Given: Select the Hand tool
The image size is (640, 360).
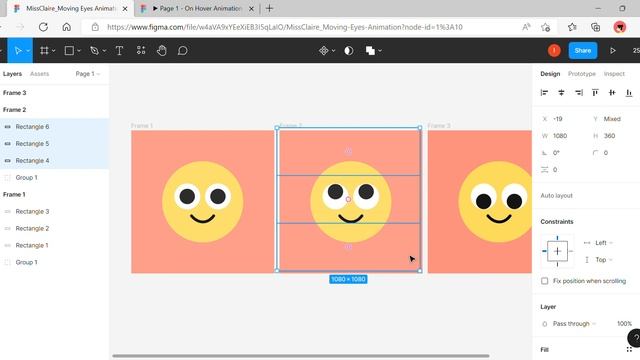Looking at the screenshot, I should click(162, 51).
